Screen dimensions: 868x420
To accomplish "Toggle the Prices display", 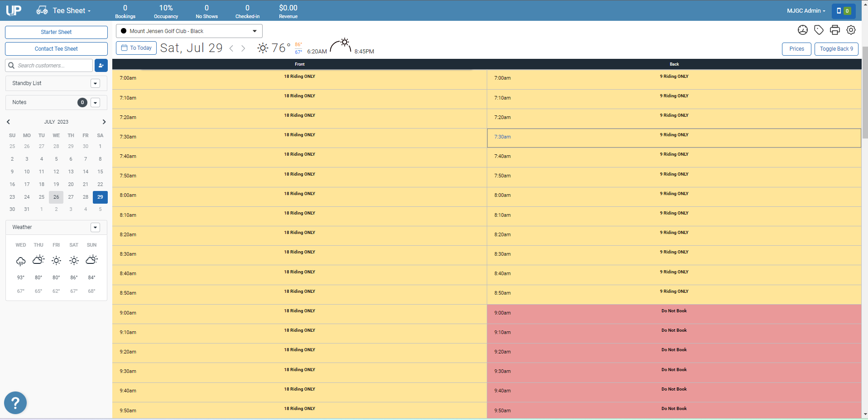I will coord(796,48).
